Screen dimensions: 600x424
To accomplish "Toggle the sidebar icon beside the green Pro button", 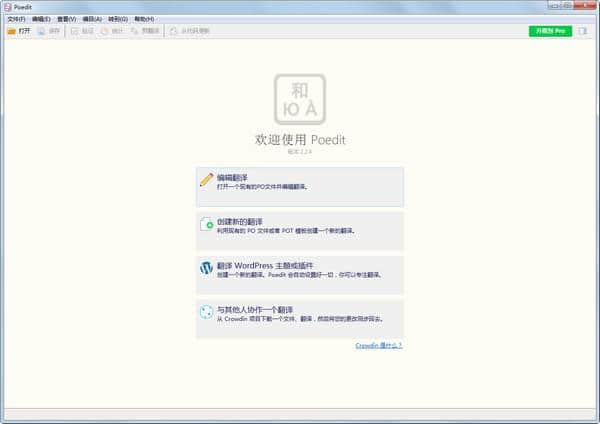I will coord(582,31).
